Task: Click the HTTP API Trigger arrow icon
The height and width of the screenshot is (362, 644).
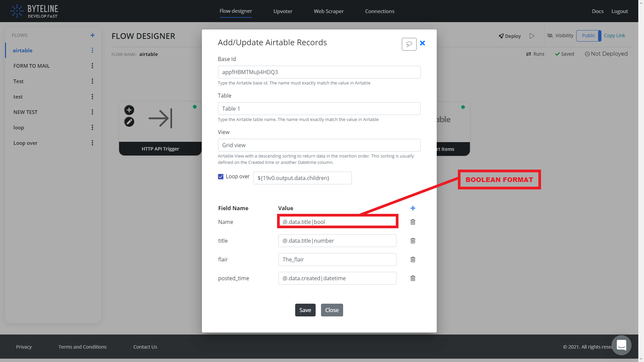Action: pos(160,118)
